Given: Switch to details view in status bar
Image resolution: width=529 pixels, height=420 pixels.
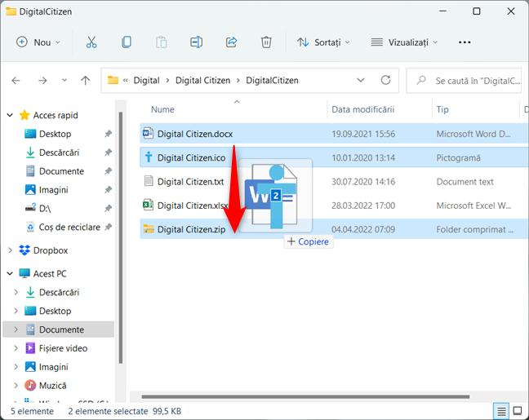Looking at the screenshot, I should (x=501, y=411).
